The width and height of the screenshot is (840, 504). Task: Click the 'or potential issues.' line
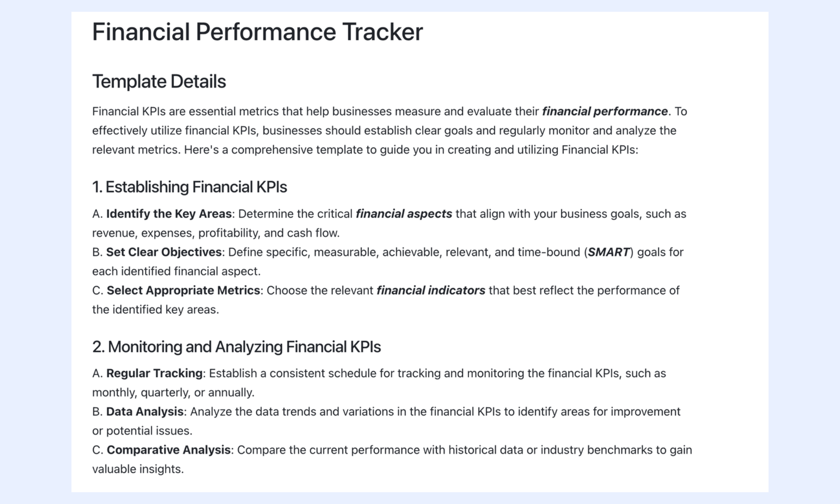[142, 431]
